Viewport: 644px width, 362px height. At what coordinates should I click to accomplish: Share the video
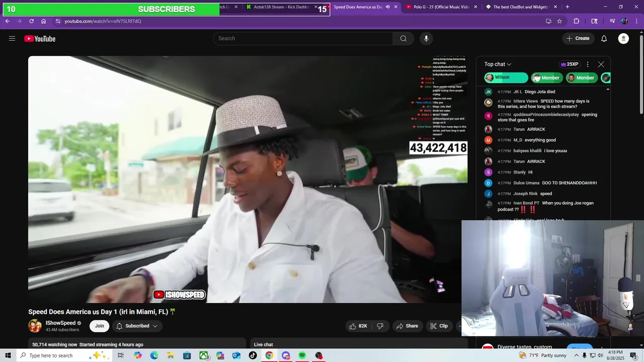[x=407, y=326]
